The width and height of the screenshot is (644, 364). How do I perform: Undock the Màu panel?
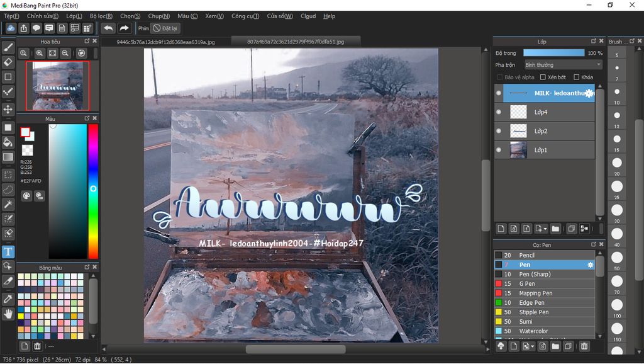click(x=87, y=118)
